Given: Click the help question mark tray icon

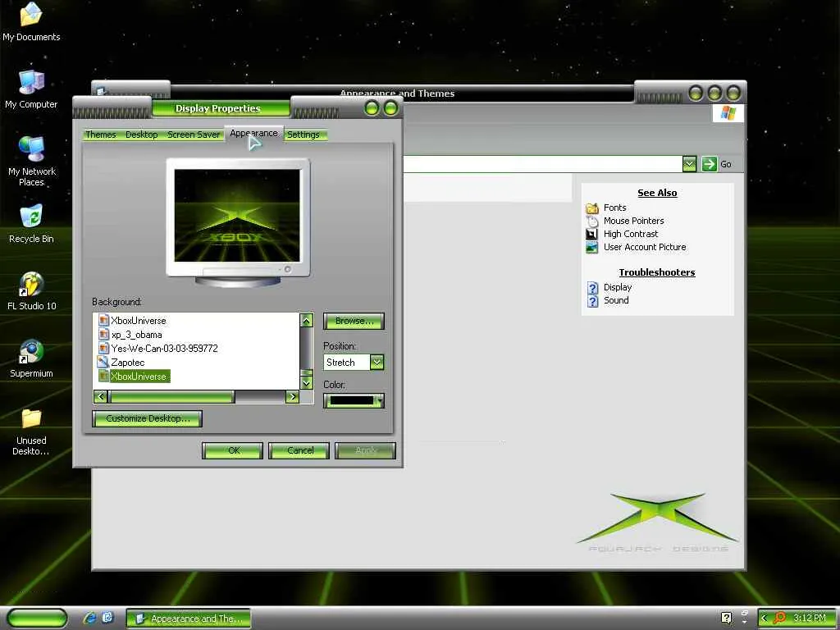Looking at the screenshot, I should click(726, 618).
